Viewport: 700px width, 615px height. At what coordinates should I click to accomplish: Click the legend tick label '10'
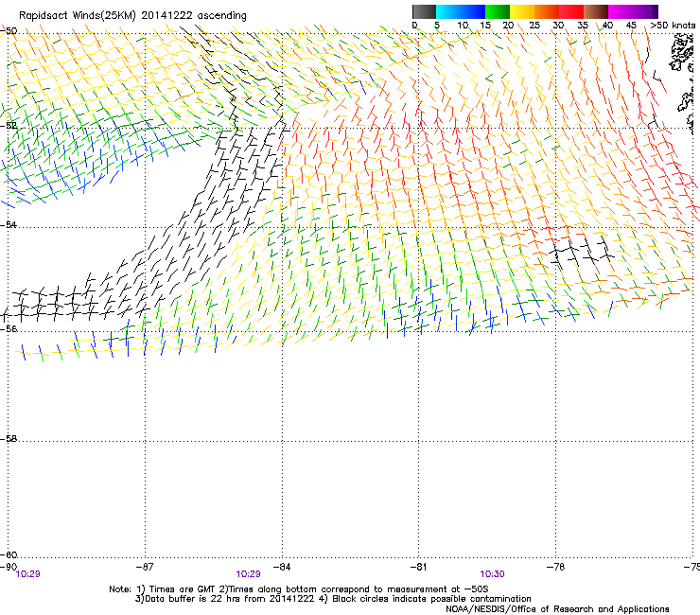[x=463, y=26]
